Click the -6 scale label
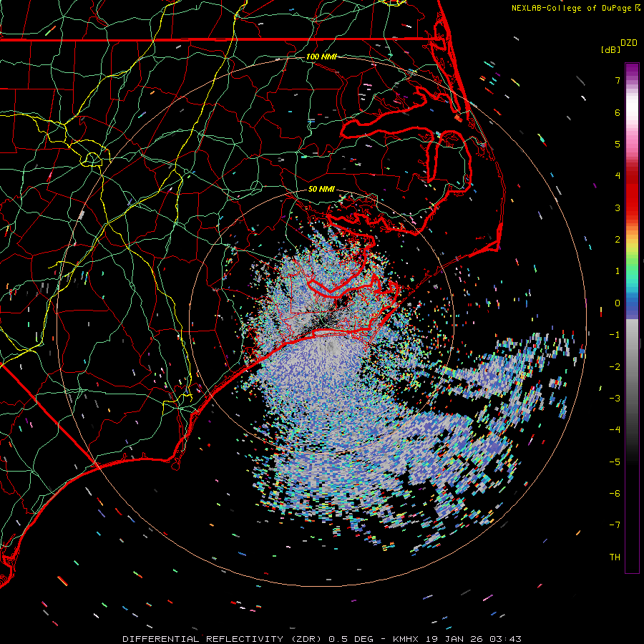The height and width of the screenshot is (644, 644). (615, 493)
